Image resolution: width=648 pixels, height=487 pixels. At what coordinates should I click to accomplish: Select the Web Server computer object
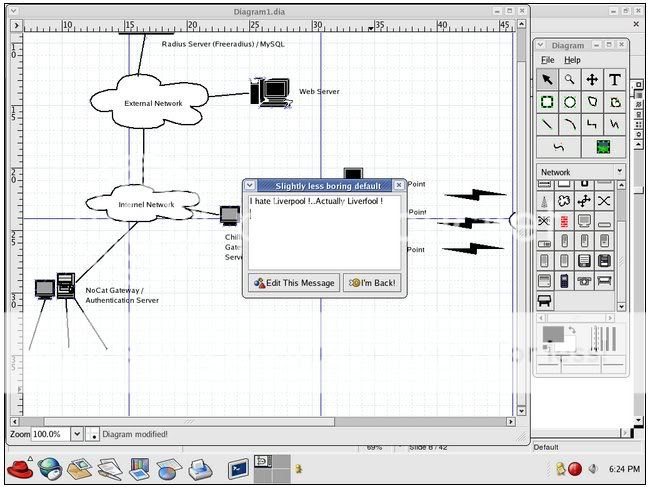[x=271, y=93]
